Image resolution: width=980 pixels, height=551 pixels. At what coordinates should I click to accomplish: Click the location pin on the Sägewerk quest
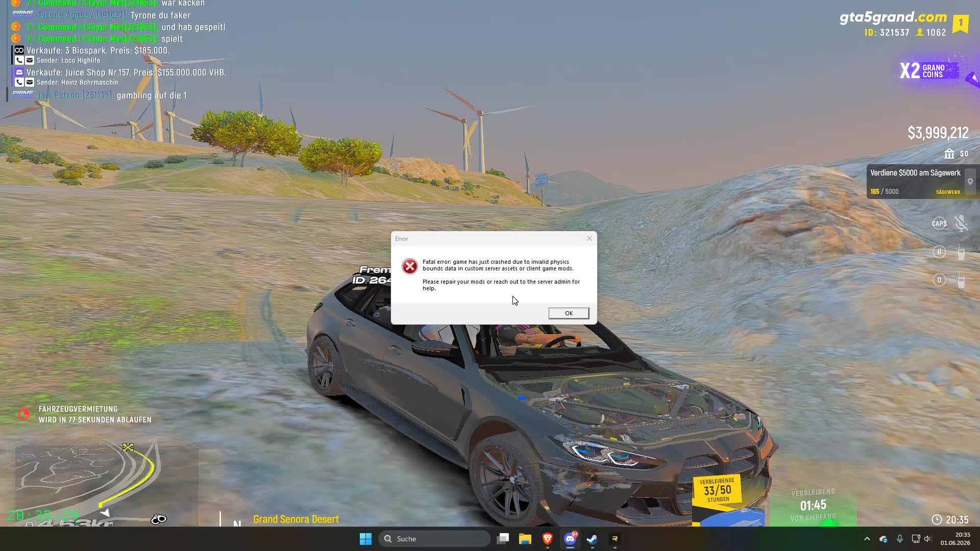click(970, 182)
